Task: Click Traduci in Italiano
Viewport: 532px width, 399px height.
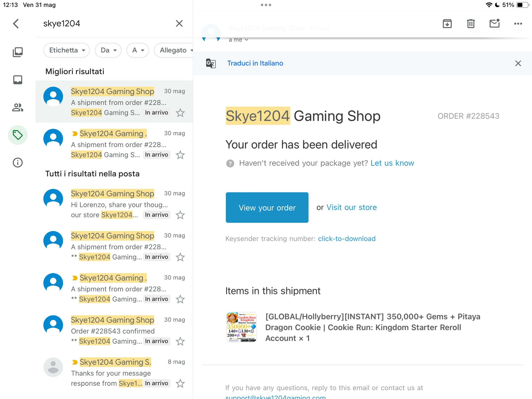Action: point(255,63)
